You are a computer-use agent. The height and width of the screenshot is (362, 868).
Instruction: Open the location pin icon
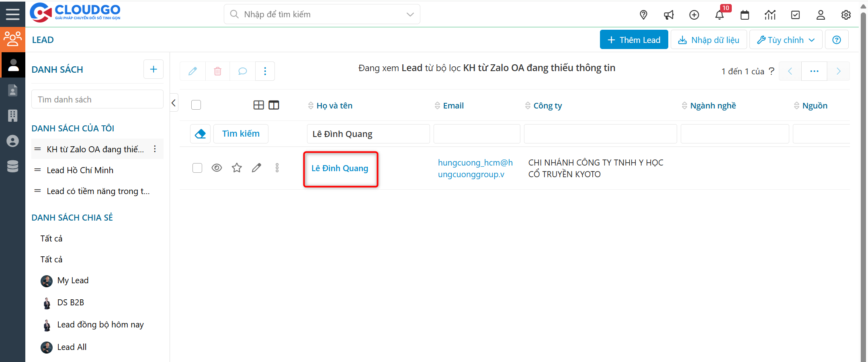click(x=643, y=15)
